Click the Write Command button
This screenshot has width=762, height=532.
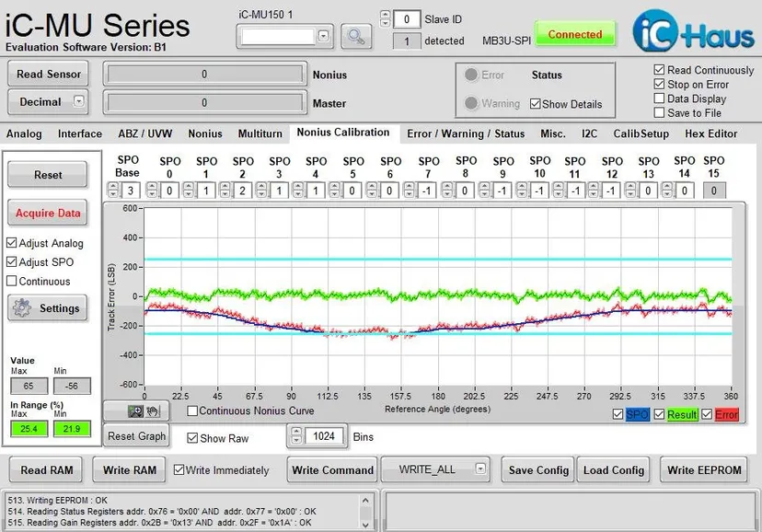click(x=332, y=469)
